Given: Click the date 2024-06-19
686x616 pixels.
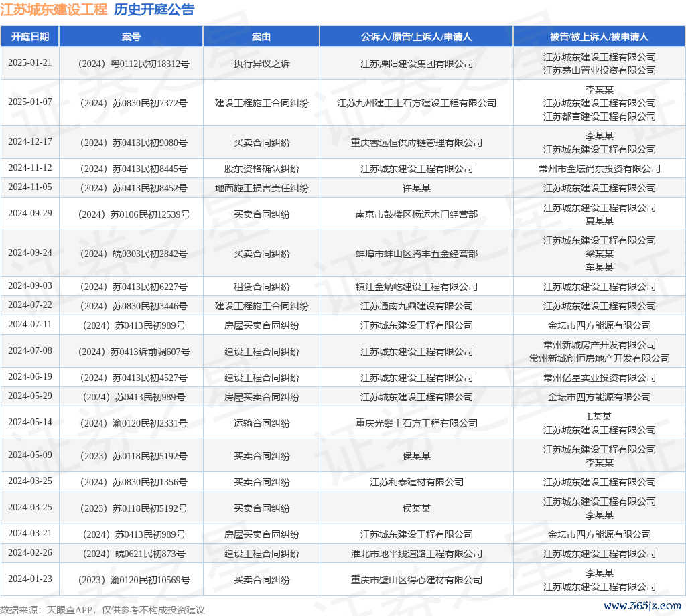Looking at the screenshot, I should pos(29,377).
